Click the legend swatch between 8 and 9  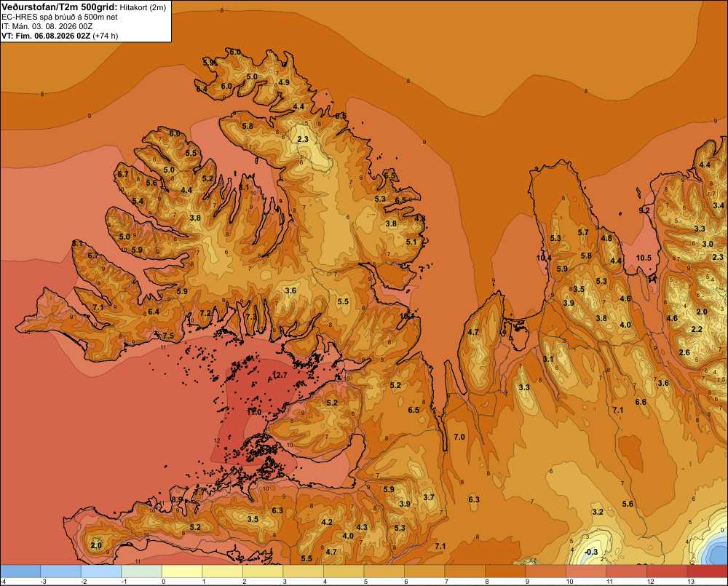[505, 571]
